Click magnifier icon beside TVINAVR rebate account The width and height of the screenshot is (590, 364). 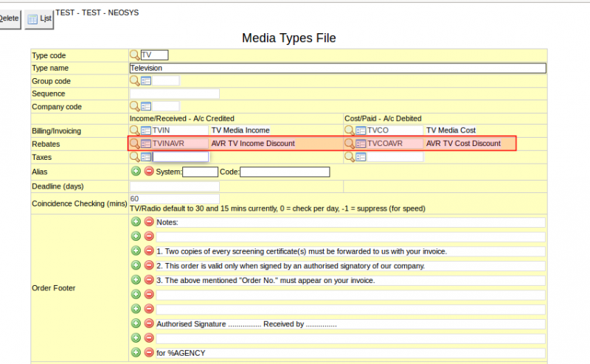click(x=134, y=144)
